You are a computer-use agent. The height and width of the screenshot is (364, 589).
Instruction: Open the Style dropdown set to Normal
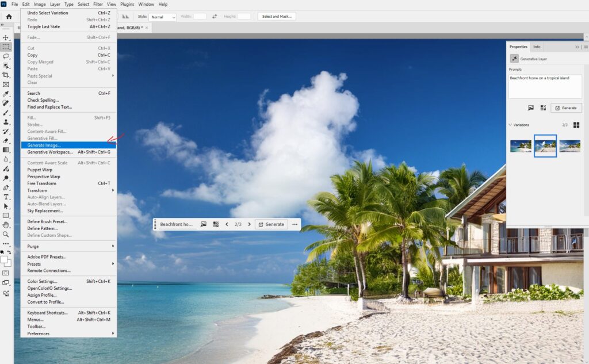pyautogui.click(x=163, y=17)
